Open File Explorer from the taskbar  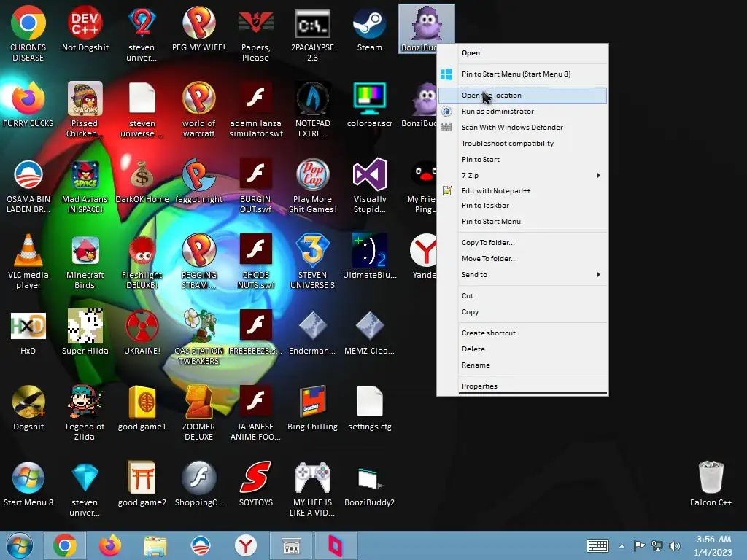pyautogui.click(x=155, y=545)
